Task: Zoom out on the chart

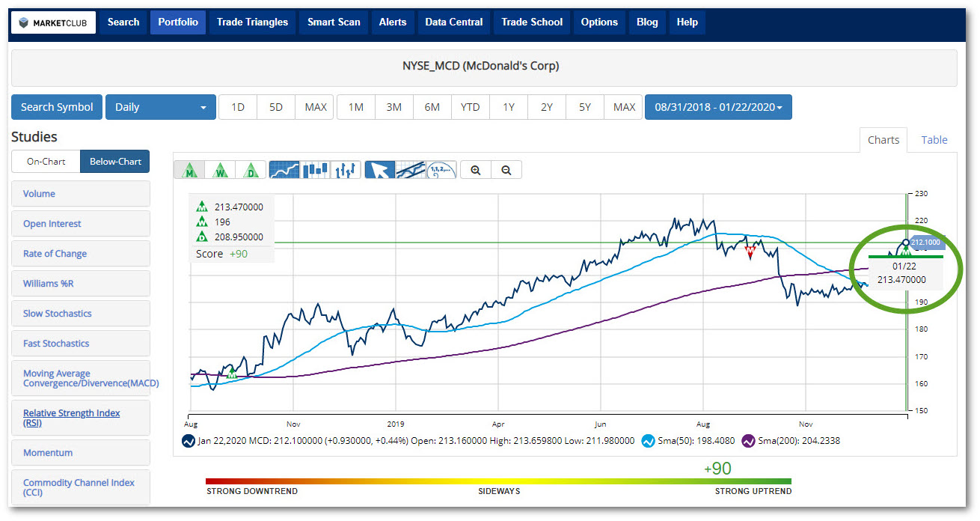Action: (506, 170)
